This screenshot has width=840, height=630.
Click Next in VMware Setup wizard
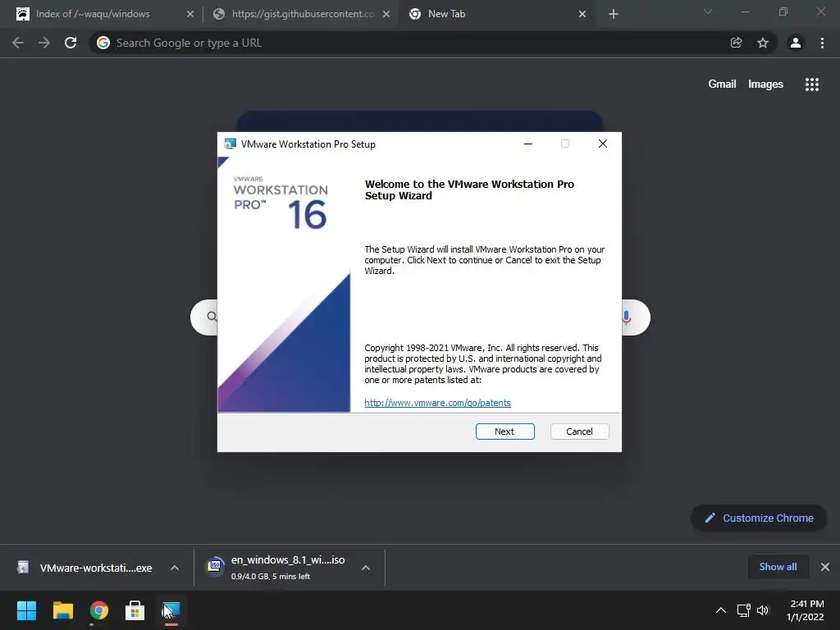[504, 431]
